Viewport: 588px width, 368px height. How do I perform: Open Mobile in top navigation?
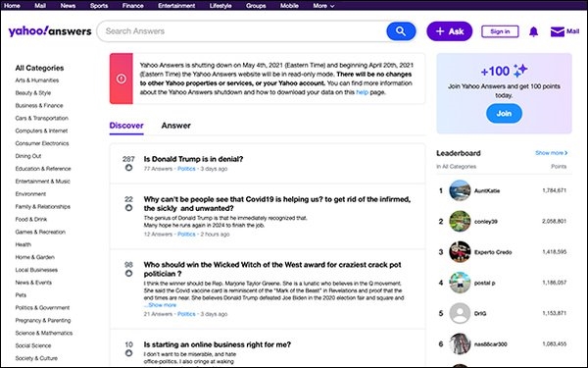[289, 6]
